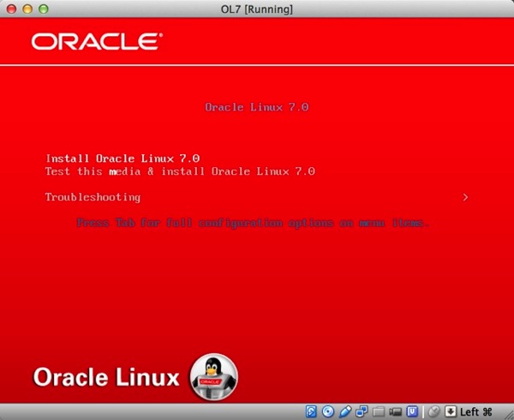514x420 pixels.
Task: Click the hard disk activity icon in status bar
Action: tap(312, 411)
